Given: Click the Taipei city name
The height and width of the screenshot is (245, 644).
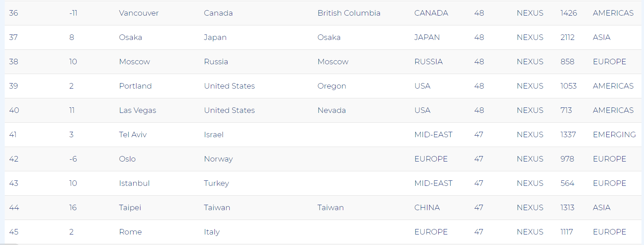Looking at the screenshot, I should [130, 208].
